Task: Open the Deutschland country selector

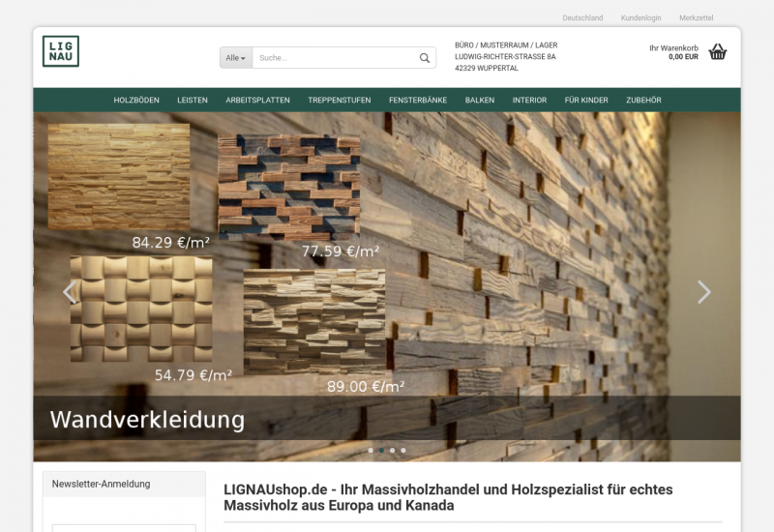Action: coord(582,18)
